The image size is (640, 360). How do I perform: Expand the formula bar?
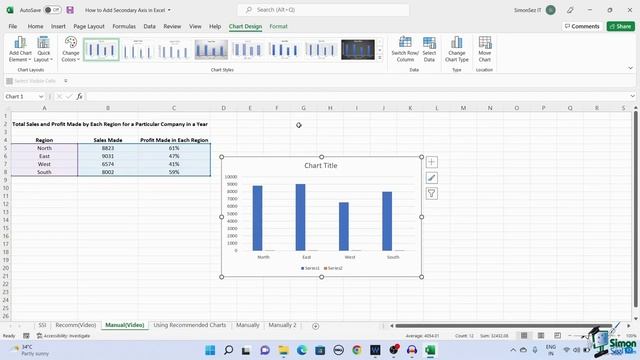(x=632, y=96)
